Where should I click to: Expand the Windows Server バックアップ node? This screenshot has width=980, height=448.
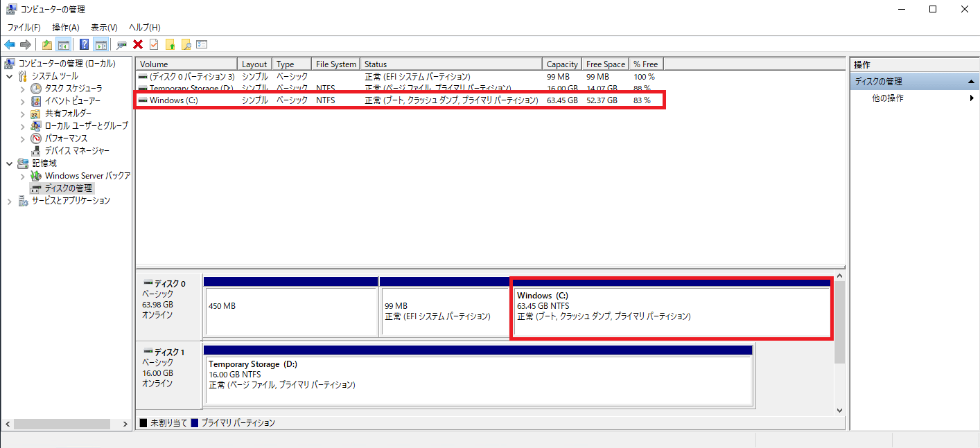pos(22,175)
